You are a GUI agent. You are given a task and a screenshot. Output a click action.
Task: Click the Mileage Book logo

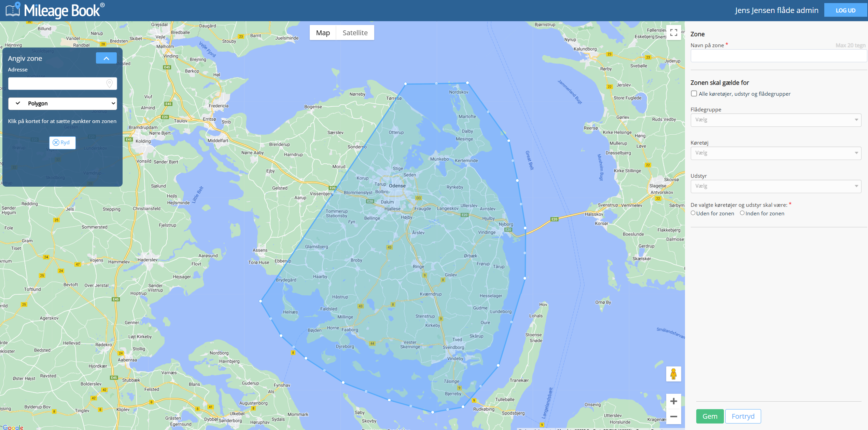click(55, 10)
